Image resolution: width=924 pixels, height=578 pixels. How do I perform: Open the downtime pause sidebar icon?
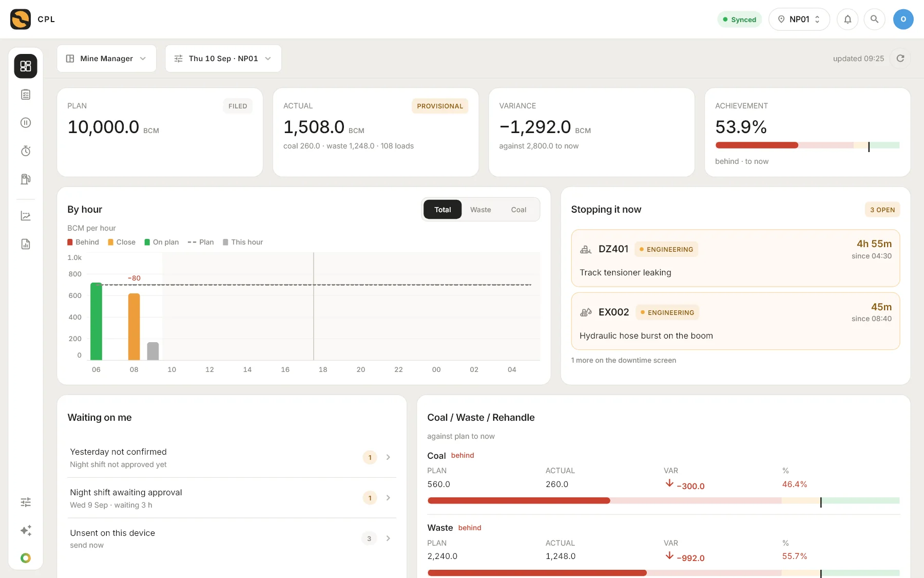pyautogui.click(x=26, y=123)
